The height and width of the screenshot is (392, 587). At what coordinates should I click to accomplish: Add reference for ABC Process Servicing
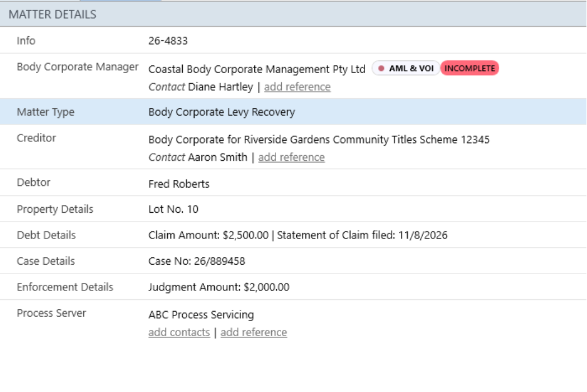pos(253,332)
